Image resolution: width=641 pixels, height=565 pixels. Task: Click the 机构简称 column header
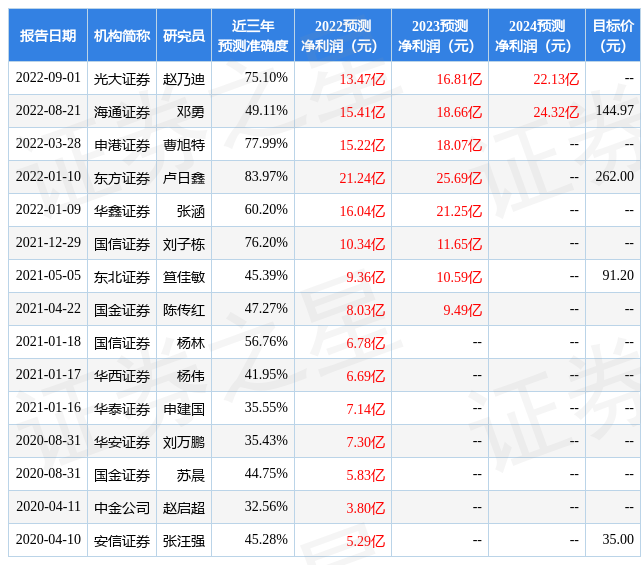(x=122, y=36)
